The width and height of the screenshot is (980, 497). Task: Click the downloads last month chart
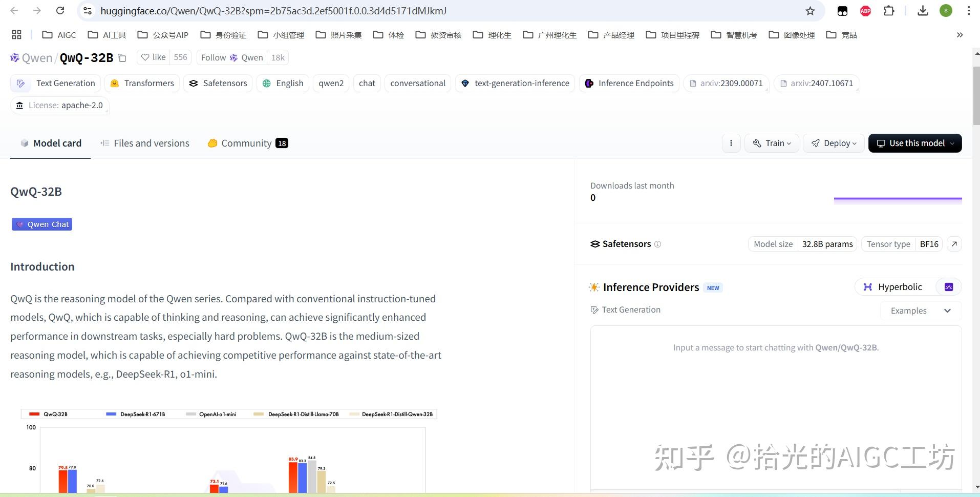click(x=898, y=199)
